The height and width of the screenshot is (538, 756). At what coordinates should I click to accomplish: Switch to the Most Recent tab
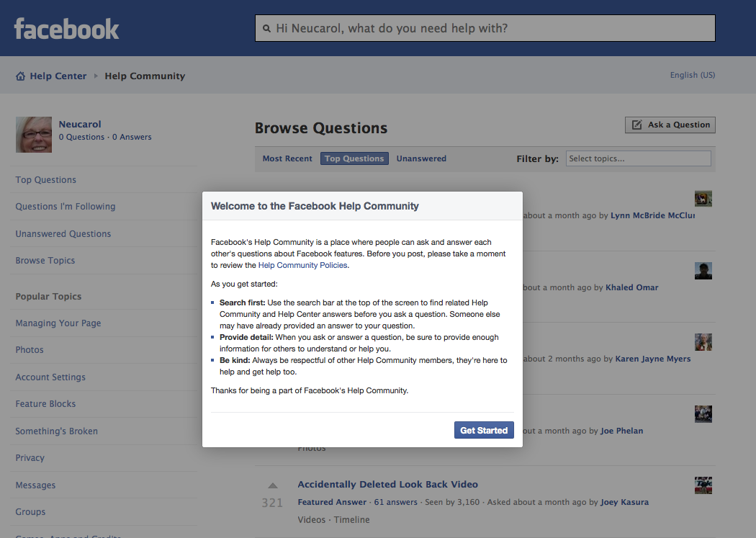click(287, 158)
